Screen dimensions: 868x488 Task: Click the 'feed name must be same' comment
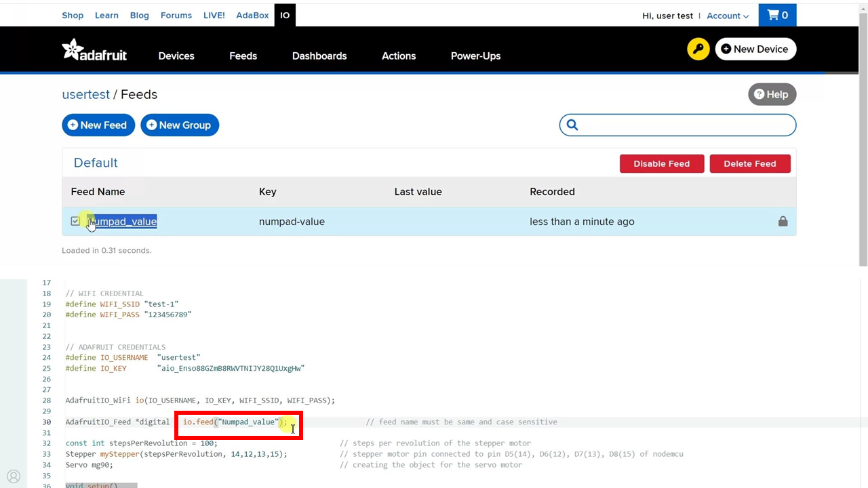pyautogui.click(x=462, y=422)
